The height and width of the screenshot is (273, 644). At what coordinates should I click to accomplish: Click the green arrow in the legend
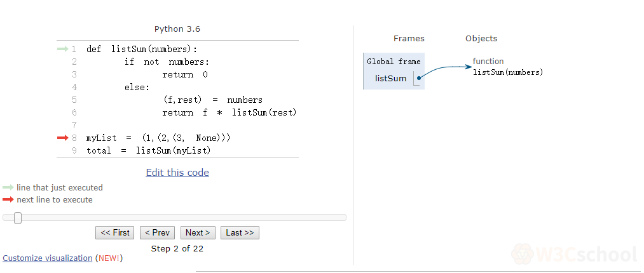click(8, 188)
